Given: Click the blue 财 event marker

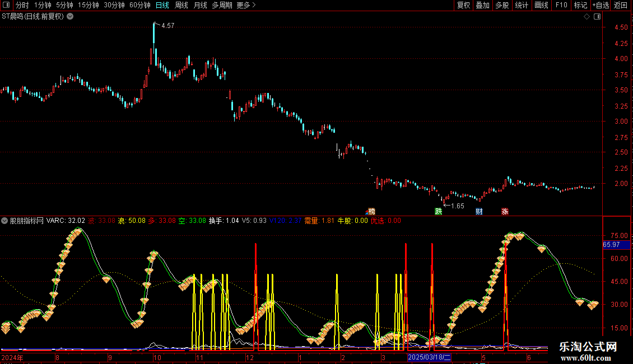Looking at the screenshot, I should (479, 212).
